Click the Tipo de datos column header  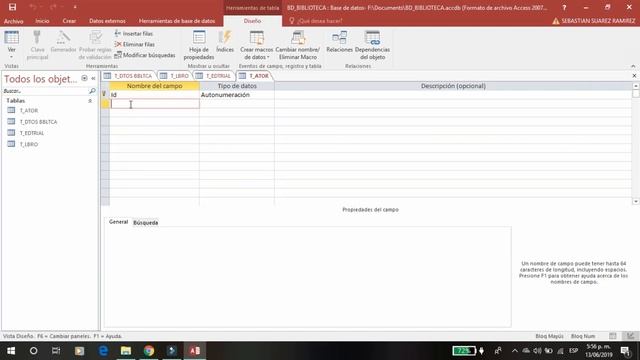click(237, 86)
